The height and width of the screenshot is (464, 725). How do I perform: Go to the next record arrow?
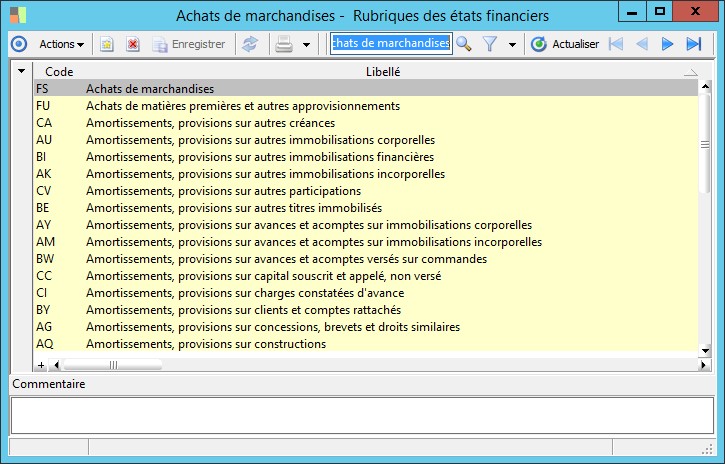coord(667,44)
